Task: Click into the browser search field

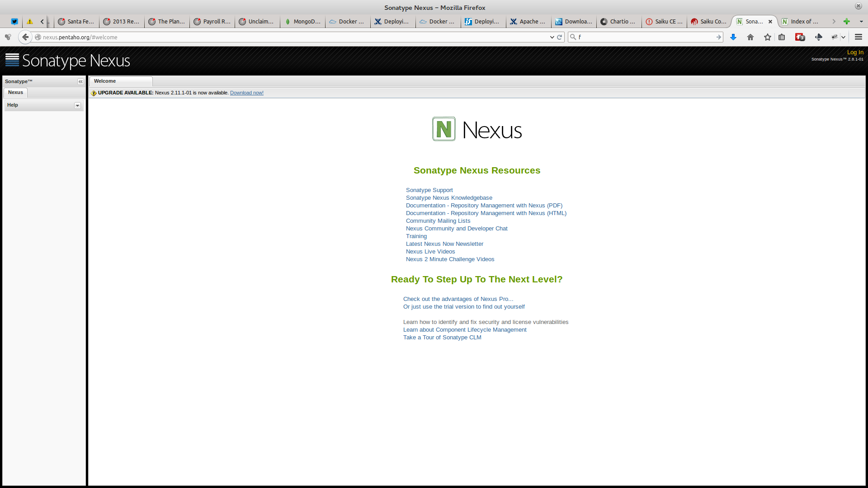Action: coord(646,37)
